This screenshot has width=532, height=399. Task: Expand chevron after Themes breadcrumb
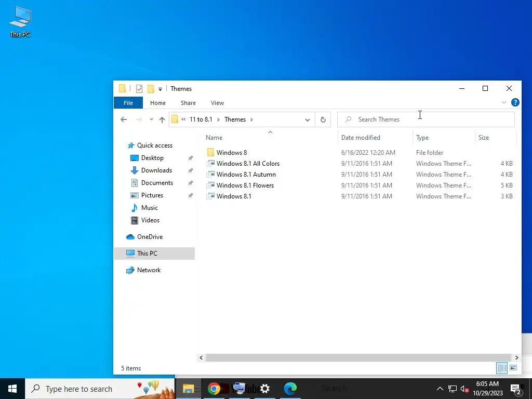pyautogui.click(x=251, y=120)
